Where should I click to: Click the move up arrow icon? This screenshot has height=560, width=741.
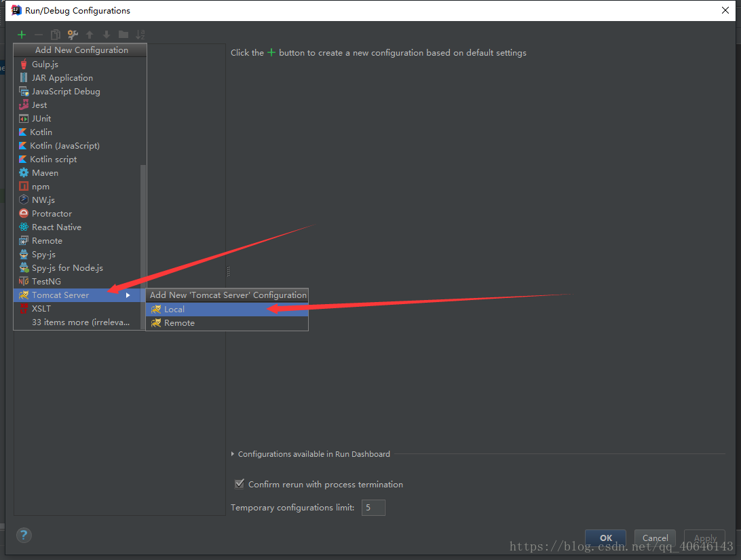[x=90, y=35]
